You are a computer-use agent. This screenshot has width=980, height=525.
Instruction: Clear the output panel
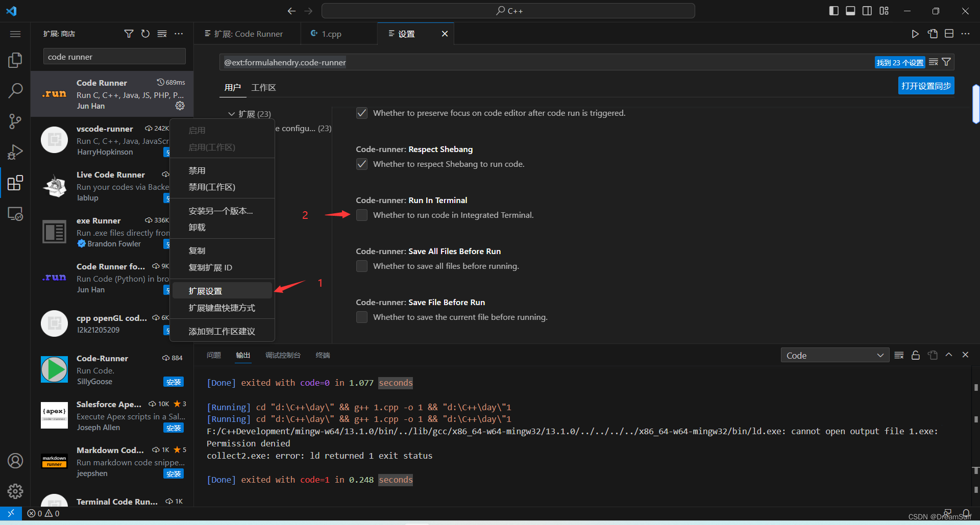pos(899,355)
